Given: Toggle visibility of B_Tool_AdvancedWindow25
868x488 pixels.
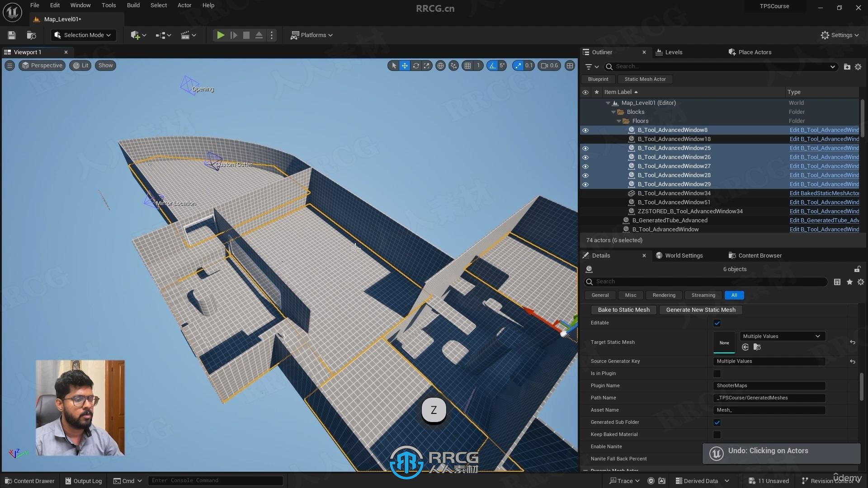Looking at the screenshot, I should [x=585, y=148].
